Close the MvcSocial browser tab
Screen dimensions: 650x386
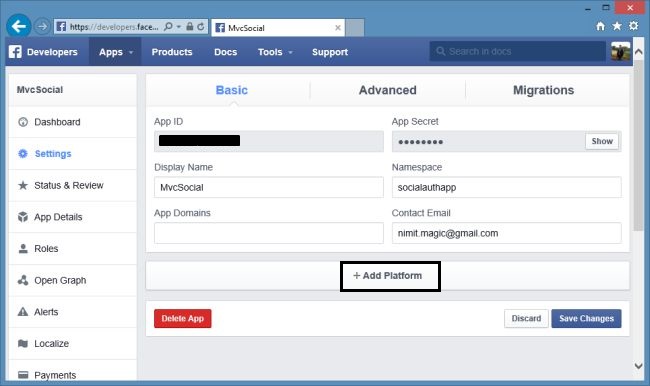(x=338, y=28)
